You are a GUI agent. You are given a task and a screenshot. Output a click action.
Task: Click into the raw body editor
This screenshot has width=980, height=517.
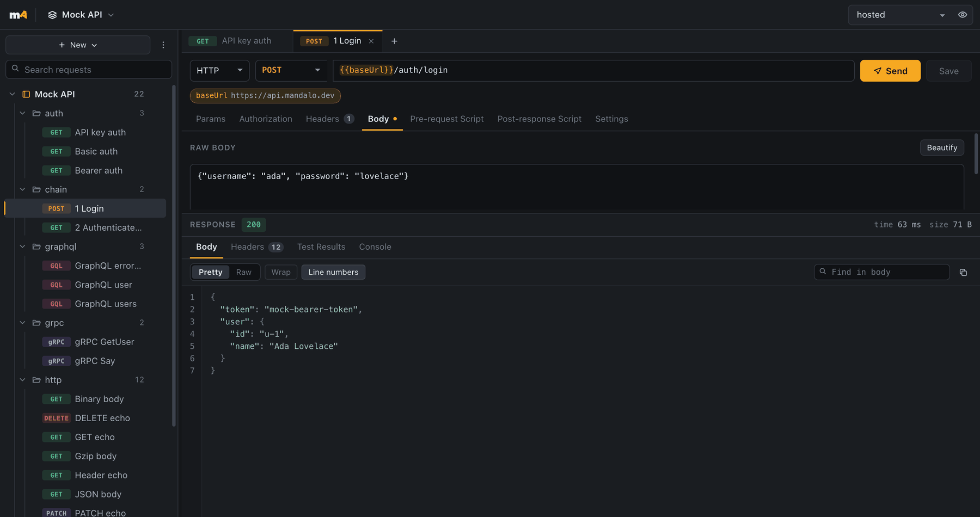(x=577, y=187)
